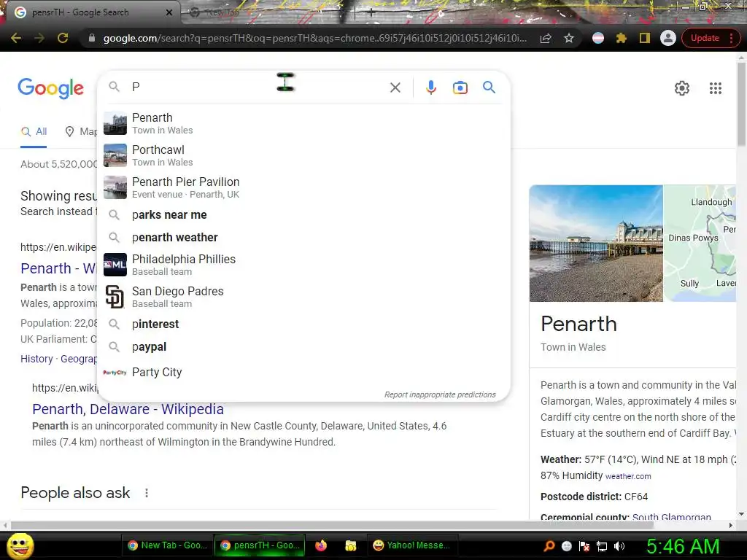
Task: Reload the page with refresh icon
Action: (63, 38)
